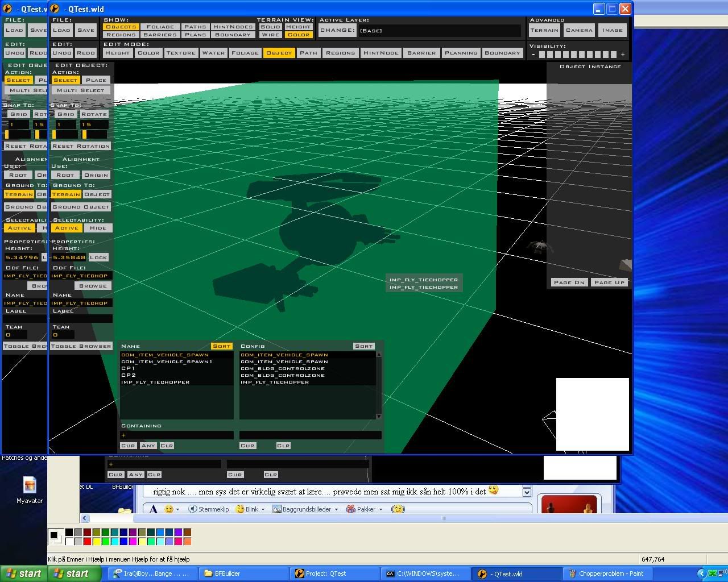The image size is (728, 582).
Task: Open the [Base] active layer field
Action: 439,31
